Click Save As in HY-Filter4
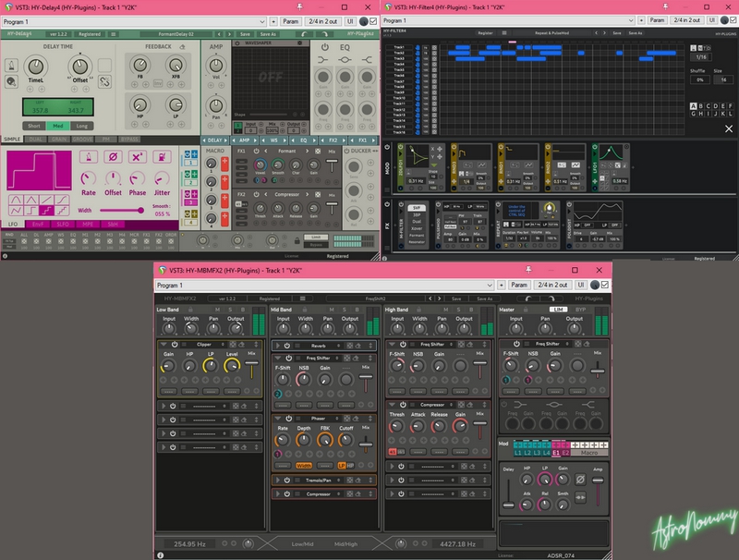This screenshot has height=560, width=739. click(636, 32)
